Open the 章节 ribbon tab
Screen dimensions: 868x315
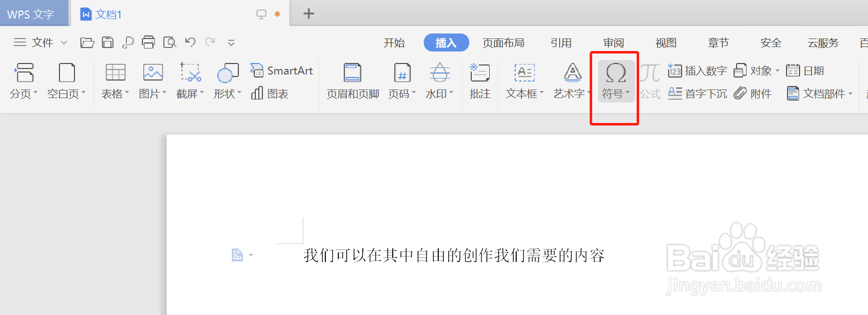coord(719,43)
